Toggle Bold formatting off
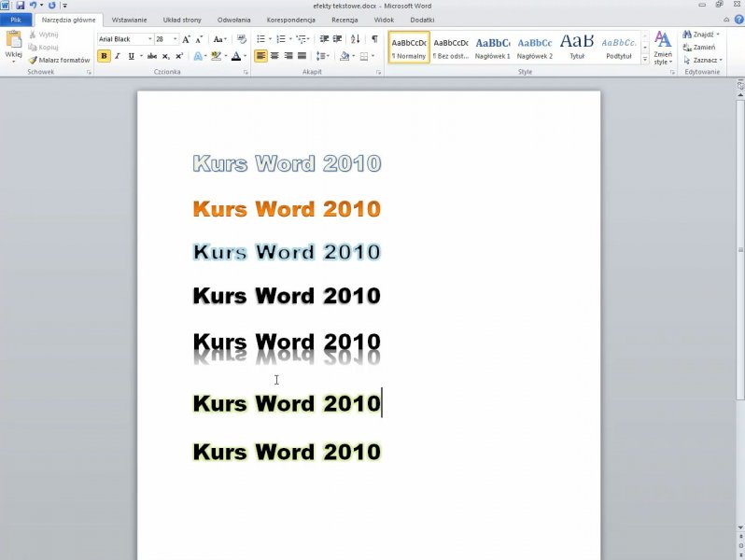This screenshot has height=560, width=745. tap(104, 56)
